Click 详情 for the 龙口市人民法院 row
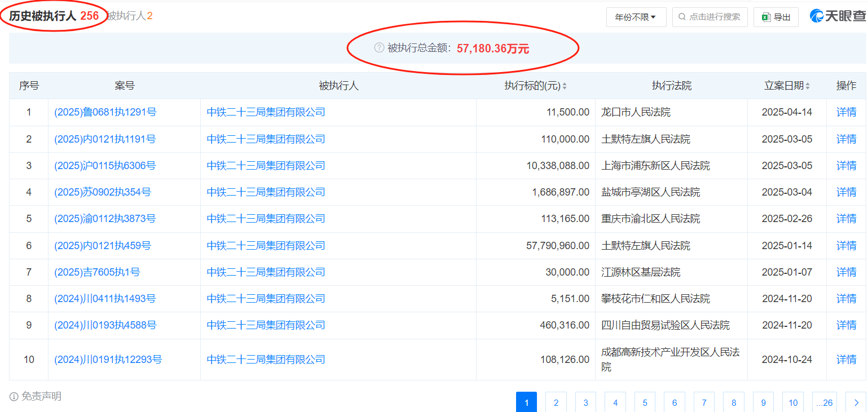Image resolution: width=868 pixels, height=412 pixels. coord(846,112)
